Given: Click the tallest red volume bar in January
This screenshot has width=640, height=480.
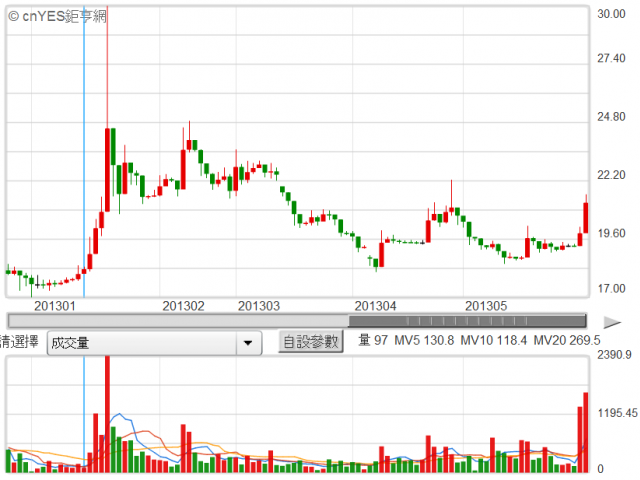Looking at the screenshot, I should point(107,414).
